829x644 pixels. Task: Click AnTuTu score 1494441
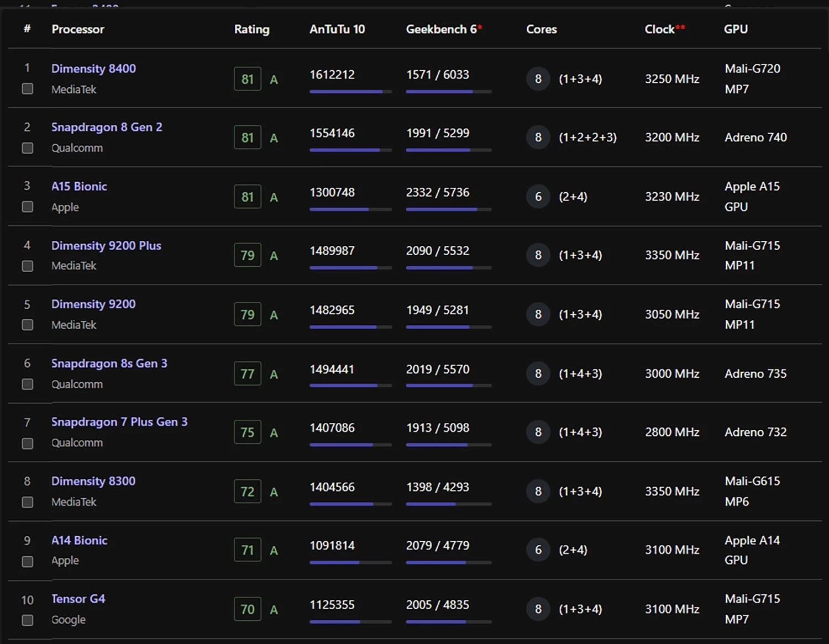(x=332, y=369)
